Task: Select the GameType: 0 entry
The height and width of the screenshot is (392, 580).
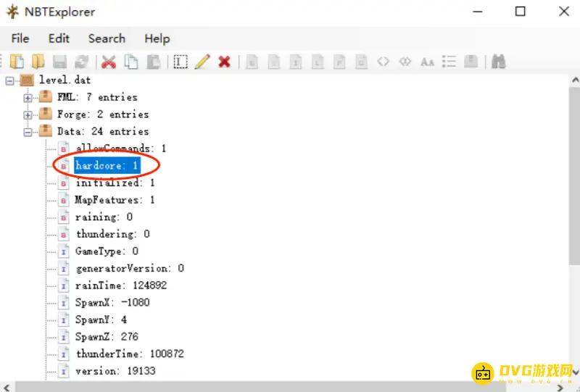Action: coord(107,251)
